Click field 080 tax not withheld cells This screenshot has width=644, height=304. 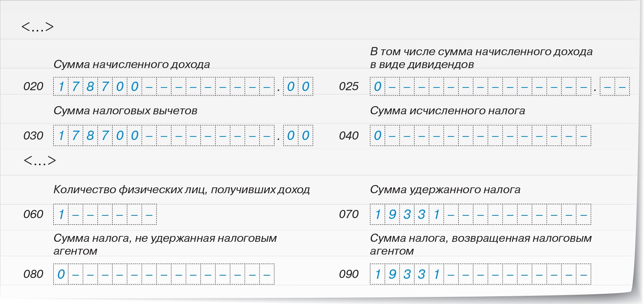(x=164, y=274)
